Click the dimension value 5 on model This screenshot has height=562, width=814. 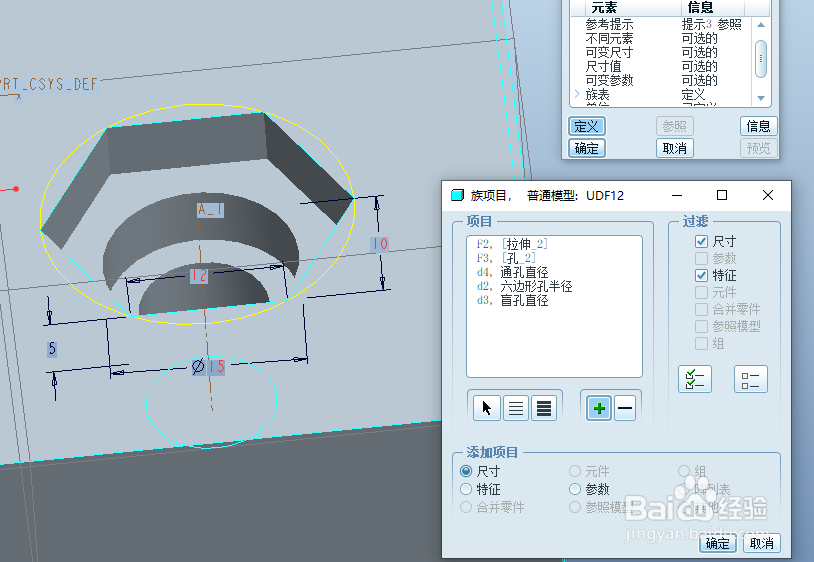pos(52,349)
